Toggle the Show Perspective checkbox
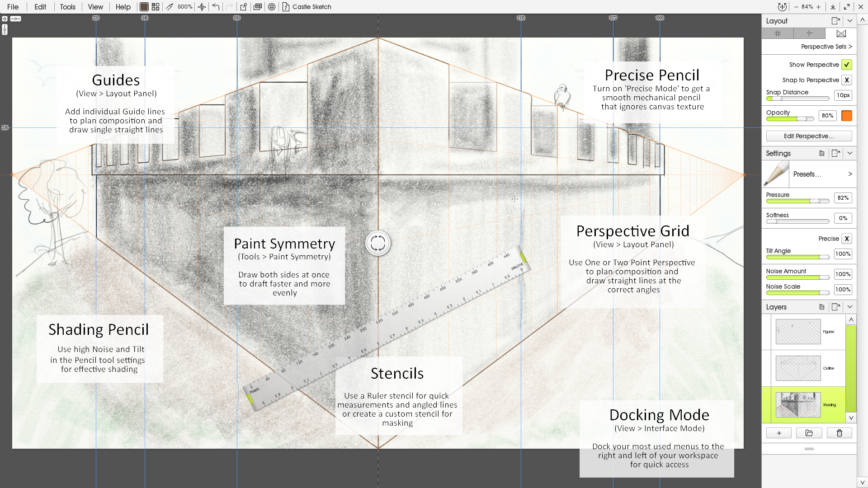This screenshot has height=488, width=868. [847, 65]
